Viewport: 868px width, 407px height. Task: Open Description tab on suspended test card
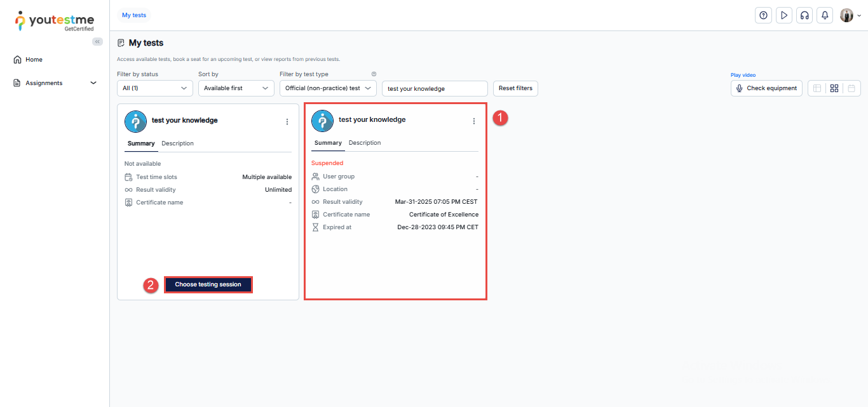click(365, 143)
